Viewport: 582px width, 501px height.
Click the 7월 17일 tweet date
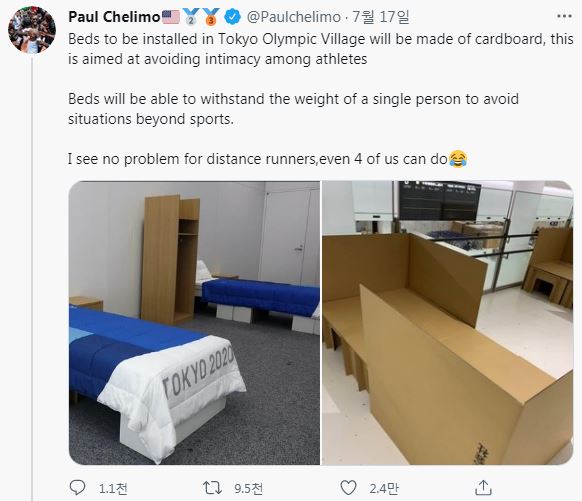click(x=380, y=17)
